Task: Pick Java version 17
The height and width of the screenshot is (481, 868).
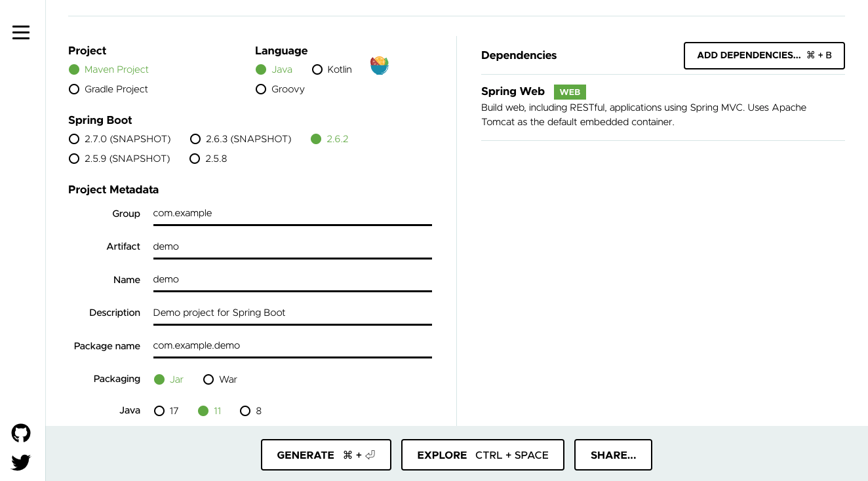Action: click(166, 411)
